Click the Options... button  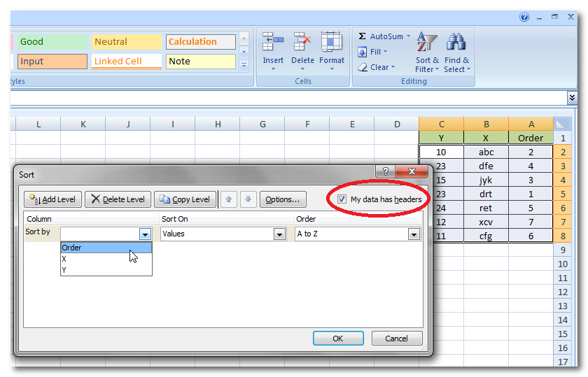[x=283, y=199]
